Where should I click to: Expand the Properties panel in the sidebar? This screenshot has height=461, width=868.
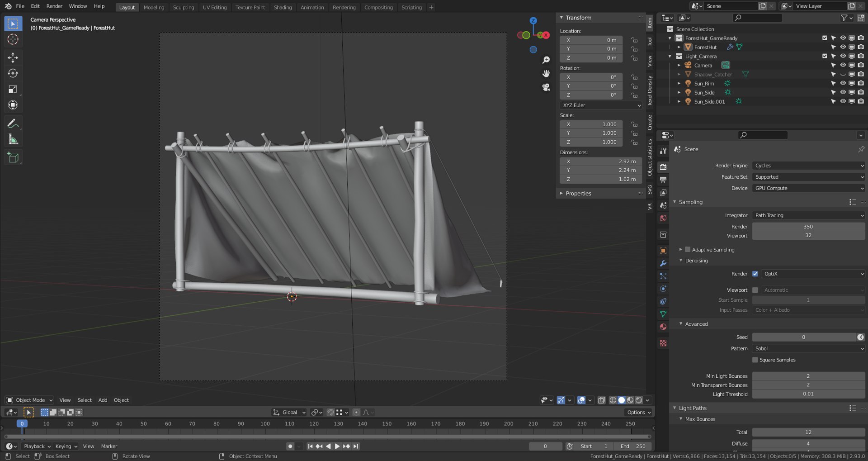pyautogui.click(x=578, y=194)
